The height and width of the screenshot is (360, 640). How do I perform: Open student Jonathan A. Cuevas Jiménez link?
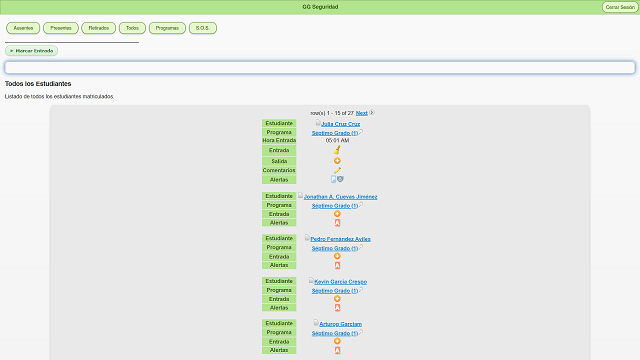pos(340,197)
